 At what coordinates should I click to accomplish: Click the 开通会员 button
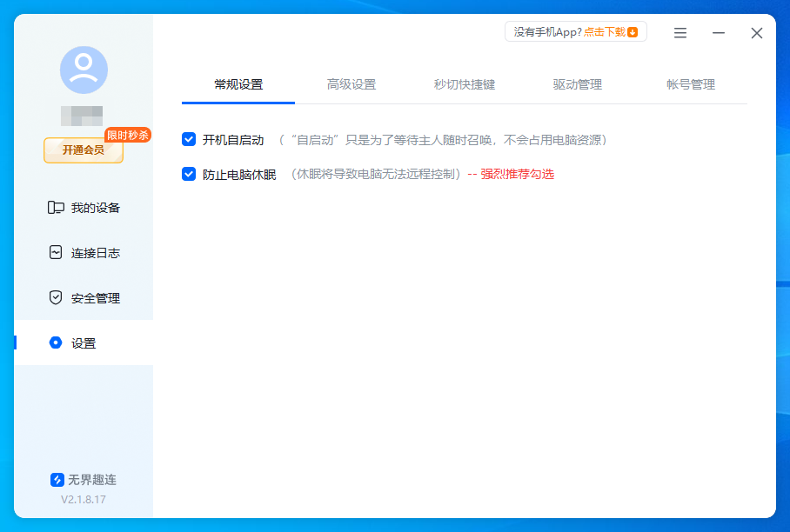(x=83, y=151)
